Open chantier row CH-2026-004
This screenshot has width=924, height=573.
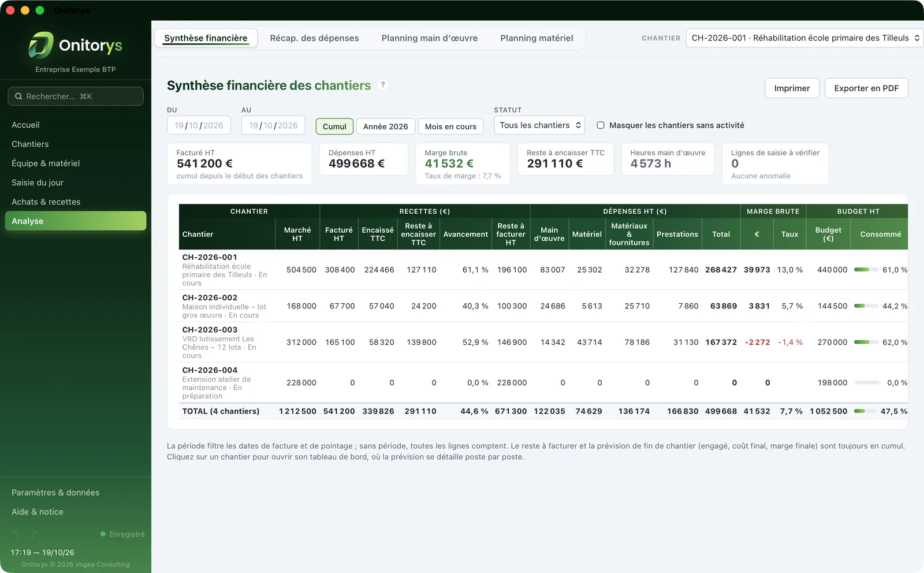tap(543, 383)
